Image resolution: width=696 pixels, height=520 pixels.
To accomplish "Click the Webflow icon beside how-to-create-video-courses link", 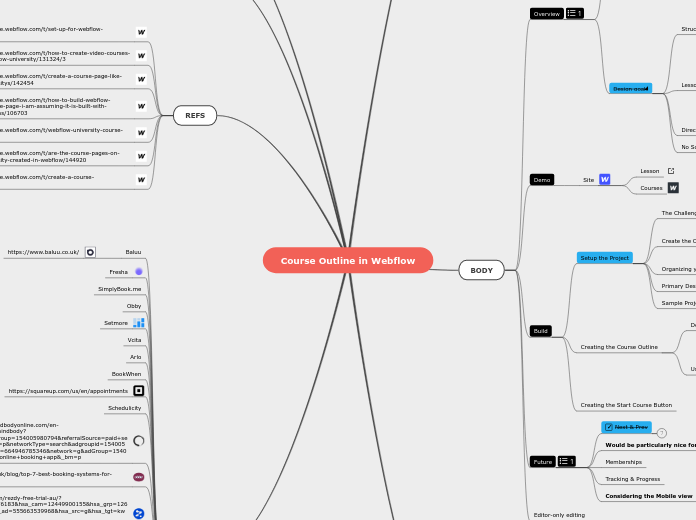I will pyautogui.click(x=141, y=56).
